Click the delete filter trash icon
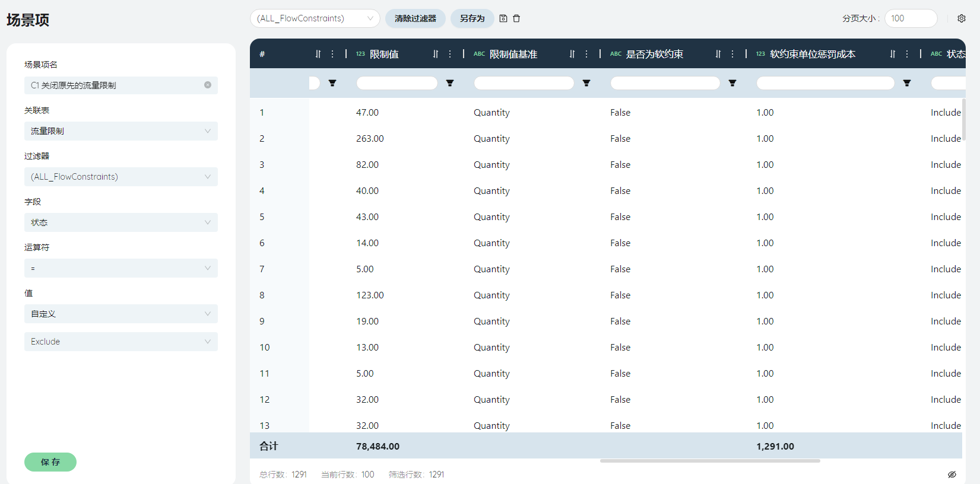This screenshot has height=484, width=980. pyautogui.click(x=516, y=18)
